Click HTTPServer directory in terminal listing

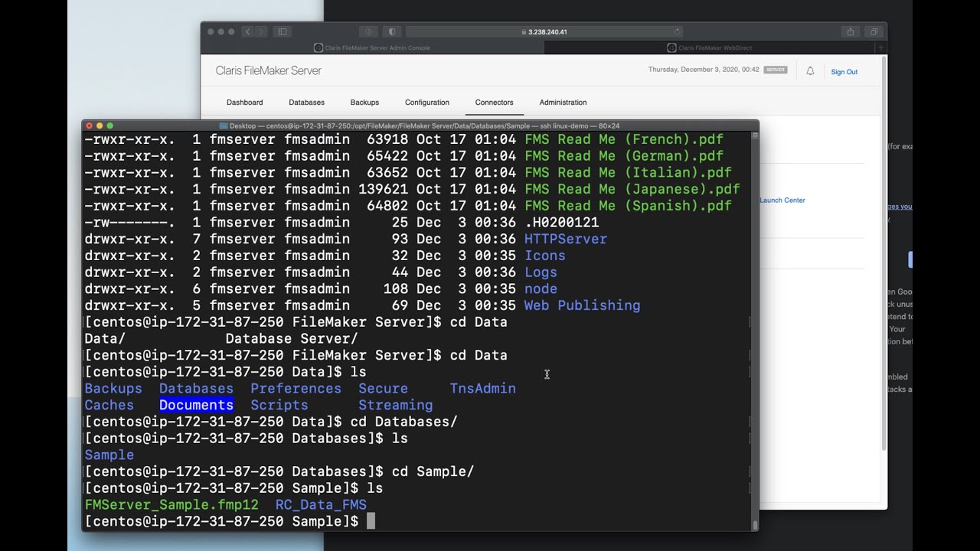coord(566,240)
